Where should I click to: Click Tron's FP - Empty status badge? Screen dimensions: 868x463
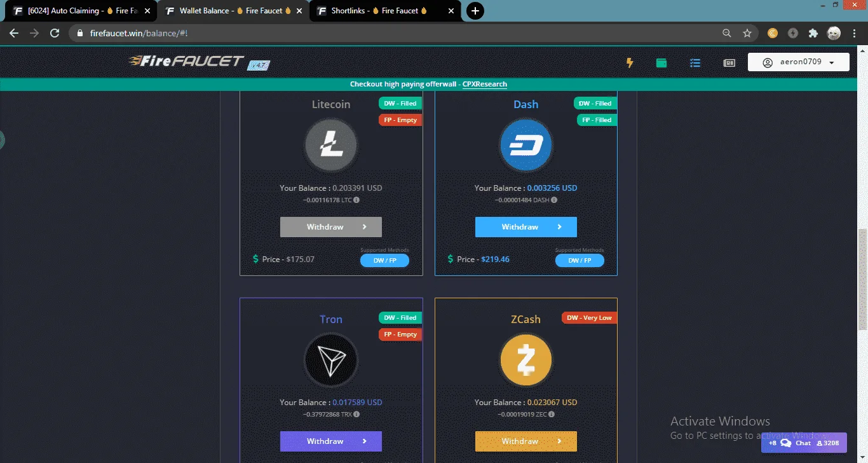point(400,335)
